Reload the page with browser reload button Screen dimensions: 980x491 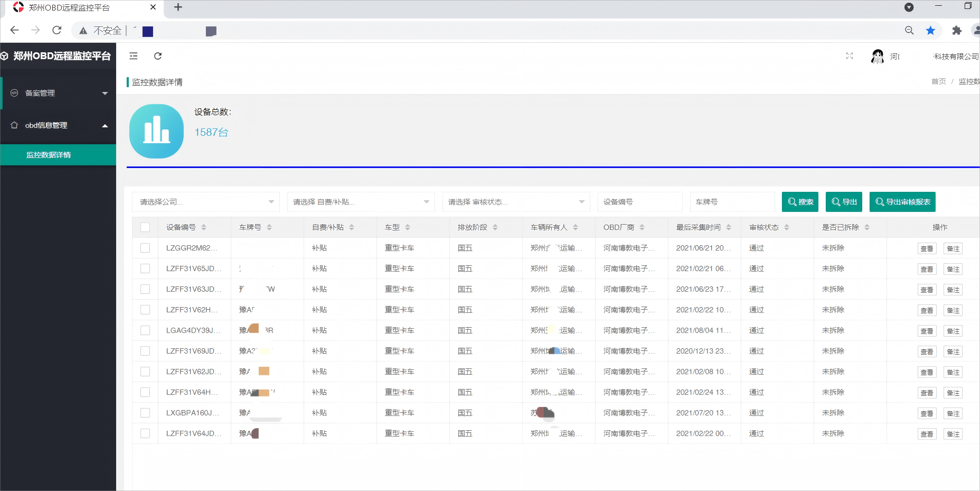(x=57, y=30)
